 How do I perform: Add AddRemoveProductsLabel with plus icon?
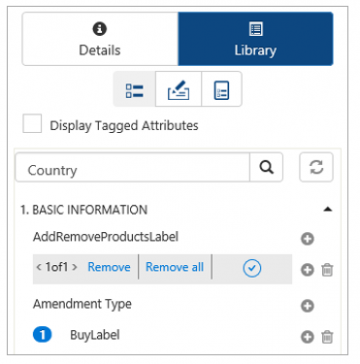[307, 239]
